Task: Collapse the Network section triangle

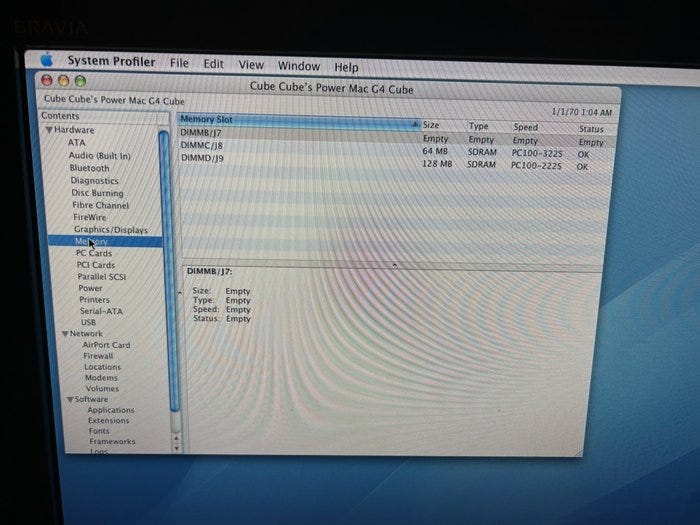Action: (65, 333)
